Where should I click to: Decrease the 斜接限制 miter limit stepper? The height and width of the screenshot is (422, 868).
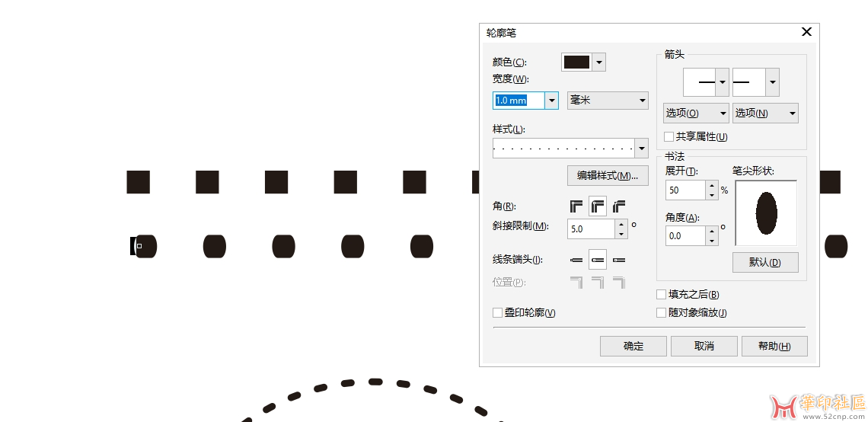coord(621,234)
